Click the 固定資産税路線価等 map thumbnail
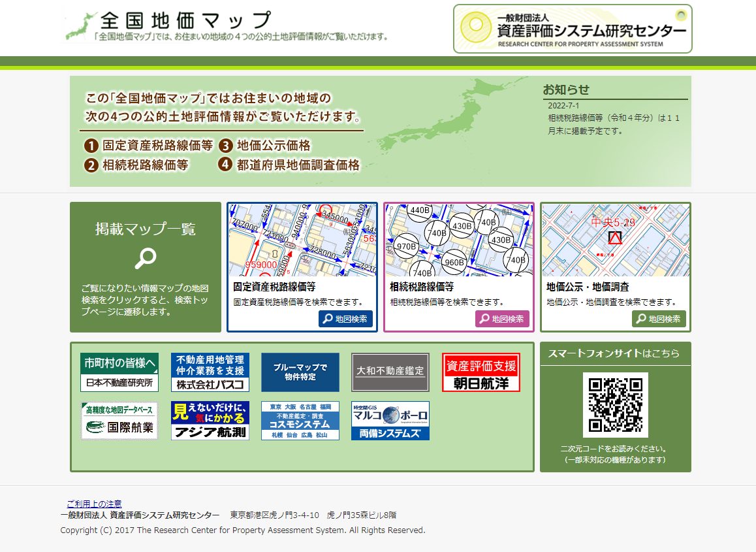Image resolution: width=756 pixels, height=552 pixels. click(302, 240)
